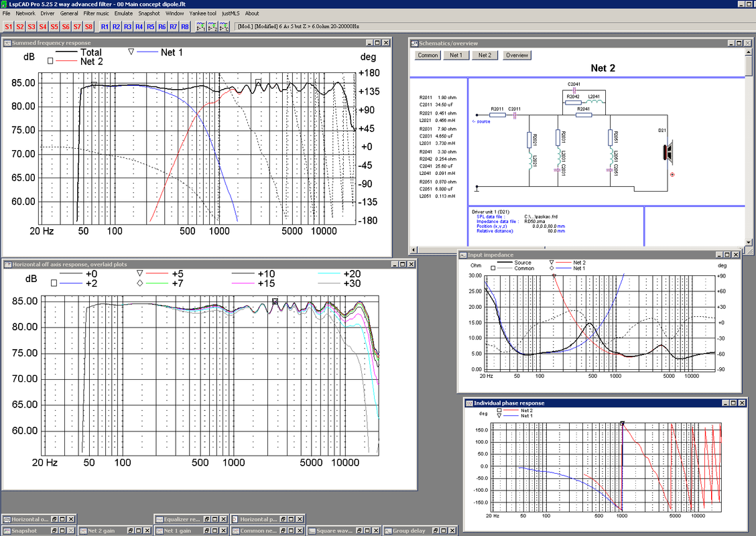
Task: Click the Schematics window vertical scrollbar up arrow
Action: [x=748, y=51]
